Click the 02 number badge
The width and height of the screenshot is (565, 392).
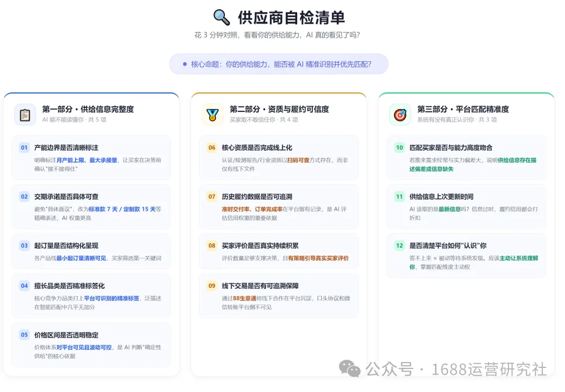tap(24, 197)
